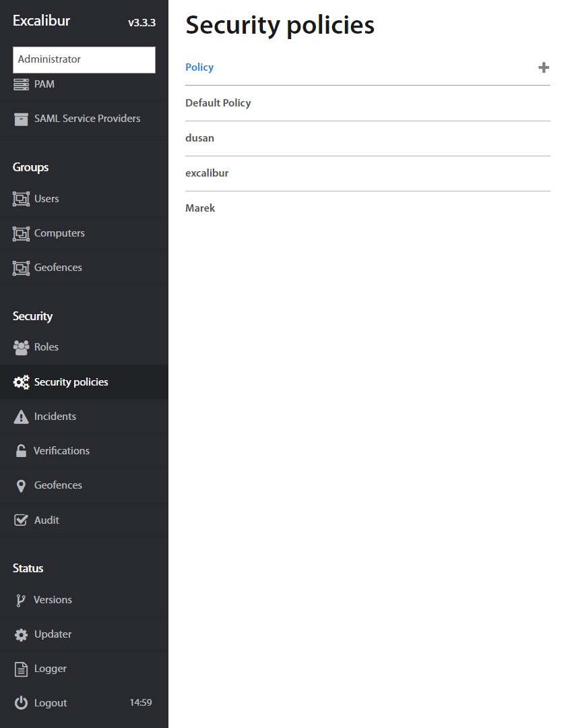
Task: Open the Updater page
Action: click(x=53, y=634)
